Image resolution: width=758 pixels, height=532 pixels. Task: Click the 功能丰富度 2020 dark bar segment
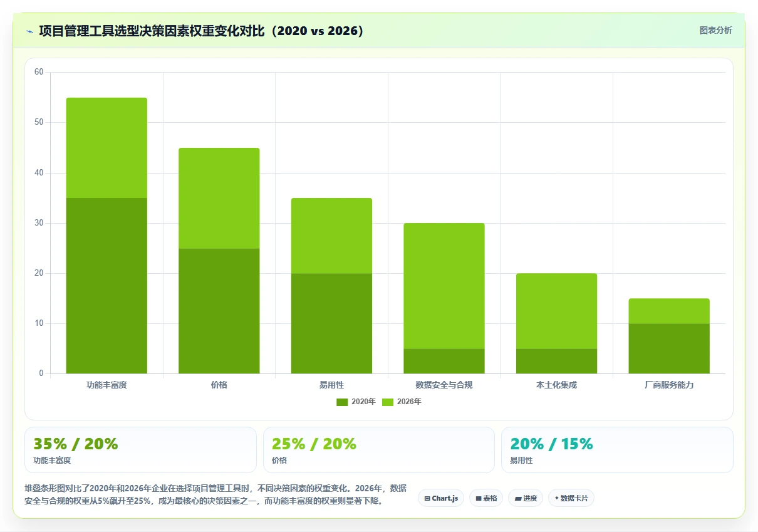point(106,286)
